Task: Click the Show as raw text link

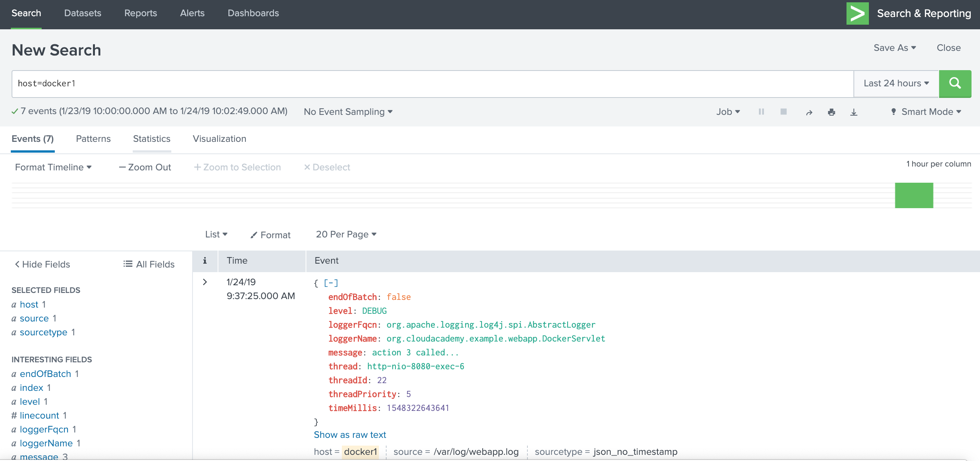Action: [x=350, y=434]
